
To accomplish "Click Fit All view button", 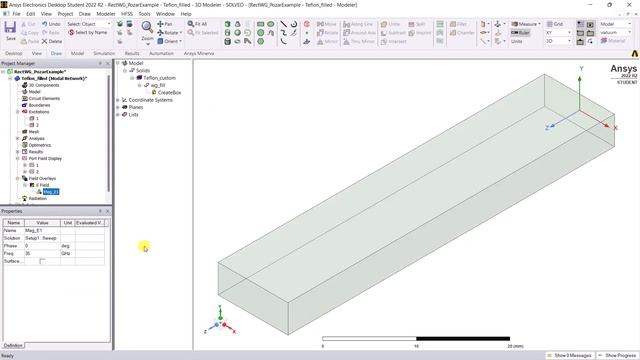I will pyautogui.click(x=197, y=24).
